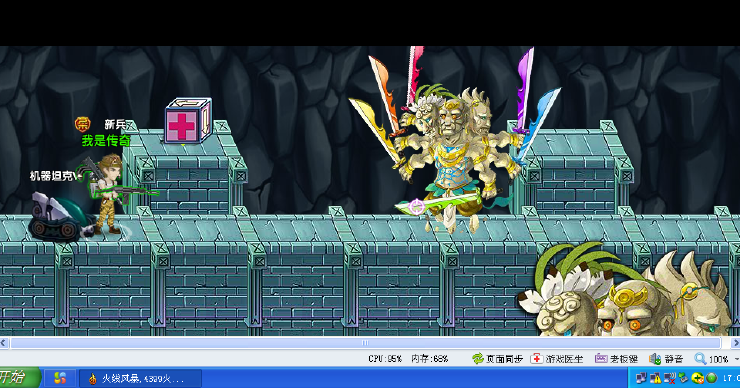The image size is (740, 388).
Task: Click the scrollbar left arrow
Action: pyautogui.click(x=4, y=343)
